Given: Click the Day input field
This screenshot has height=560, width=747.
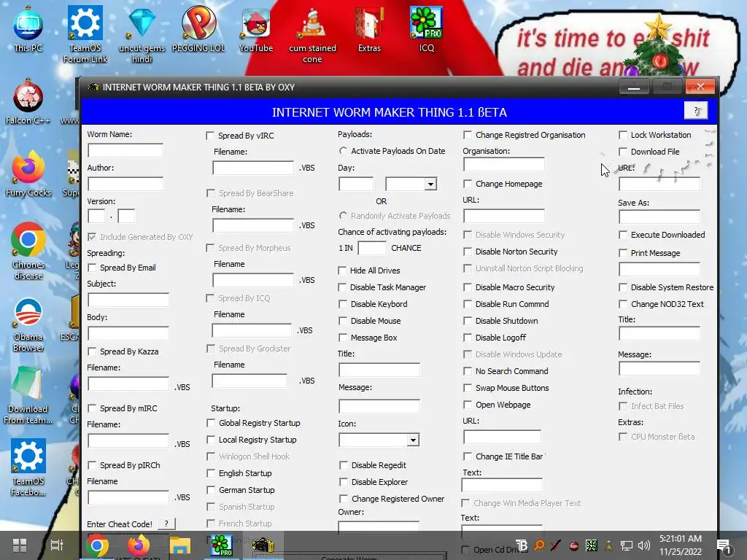Looking at the screenshot, I should click(x=356, y=184).
